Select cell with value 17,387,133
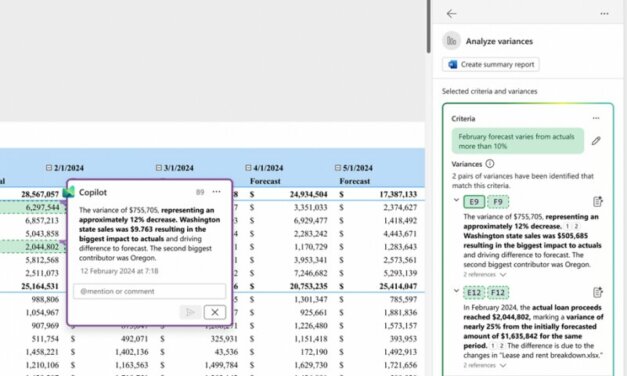The image size is (627, 376). click(398, 194)
